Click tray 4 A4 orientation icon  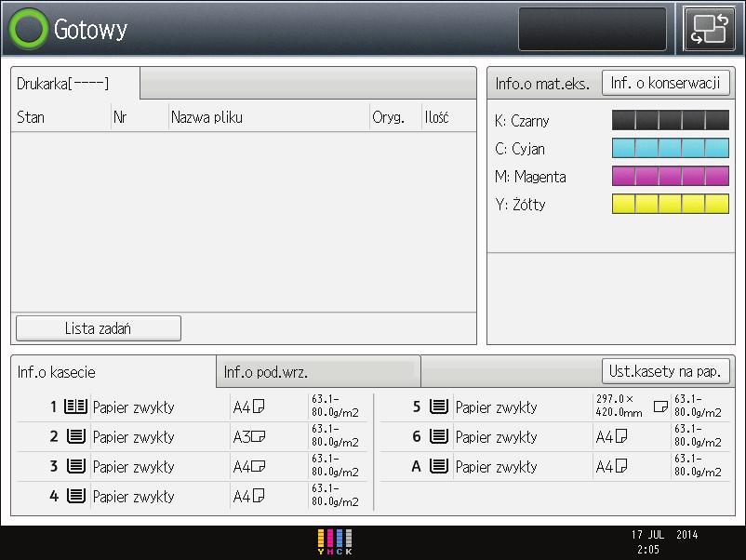pos(259,496)
